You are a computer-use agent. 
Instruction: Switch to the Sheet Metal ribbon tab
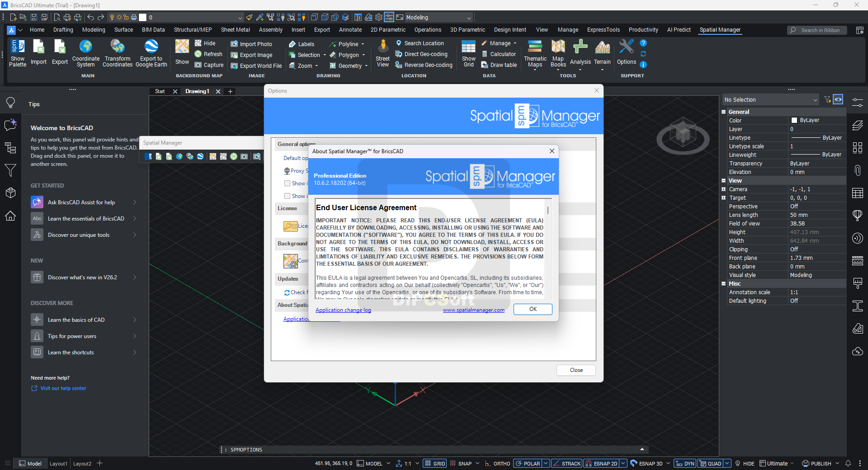tap(236, 30)
